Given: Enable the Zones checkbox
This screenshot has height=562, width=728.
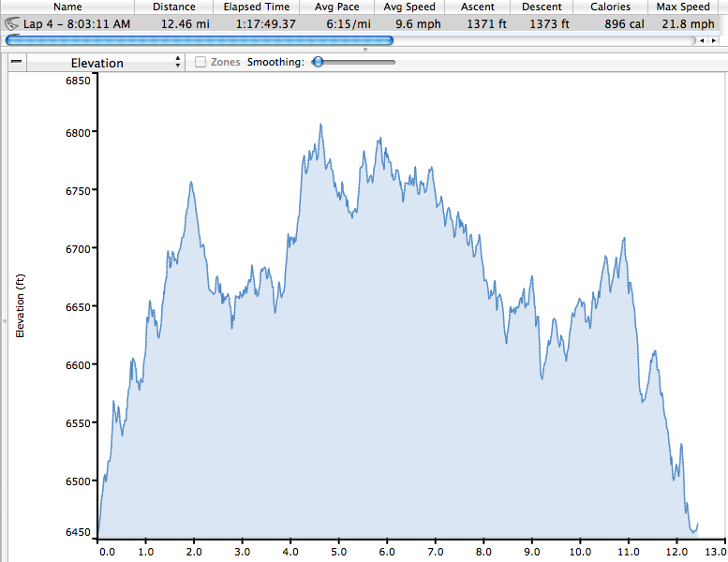Looking at the screenshot, I should [201, 63].
